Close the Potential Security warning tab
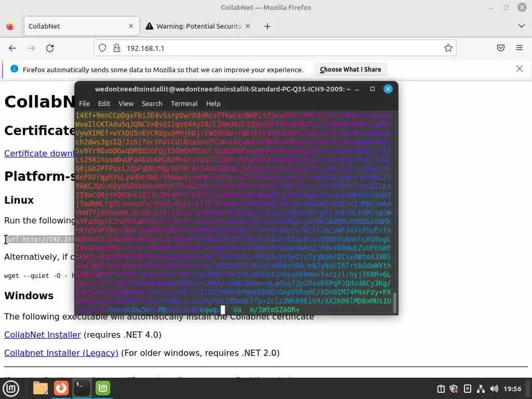532x399 pixels. (x=248, y=26)
